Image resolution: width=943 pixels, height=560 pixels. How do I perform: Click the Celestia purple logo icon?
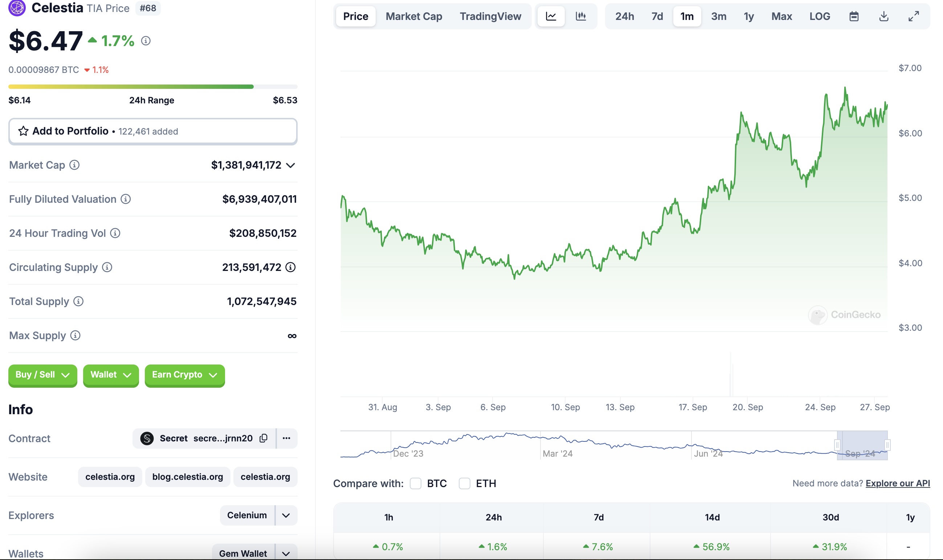pos(17,8)
